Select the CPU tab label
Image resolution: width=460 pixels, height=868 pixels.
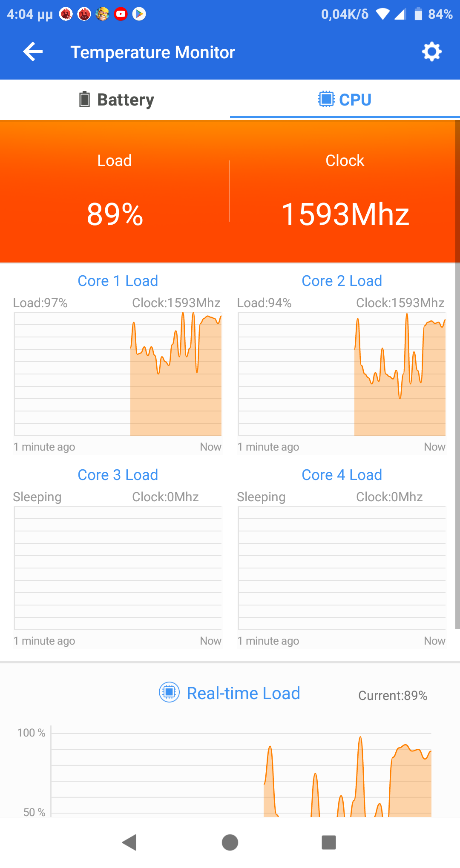tap(355, 100)
